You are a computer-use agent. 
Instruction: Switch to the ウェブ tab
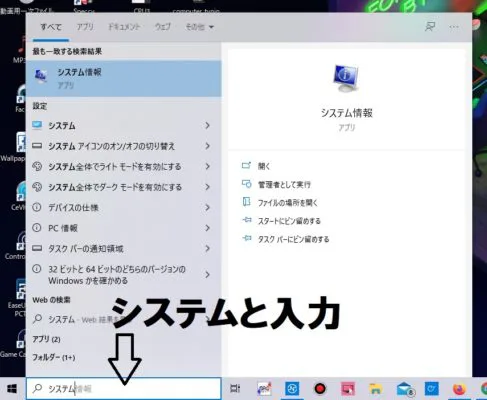click(x=162, y=27)
